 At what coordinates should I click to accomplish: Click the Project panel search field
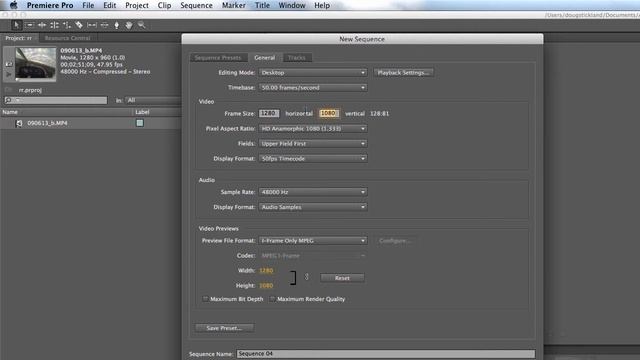pos(56,100)
